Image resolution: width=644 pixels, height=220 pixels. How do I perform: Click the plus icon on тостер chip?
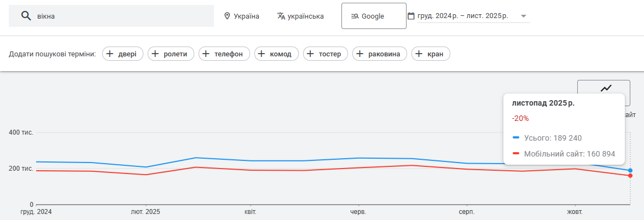(311, 54)
